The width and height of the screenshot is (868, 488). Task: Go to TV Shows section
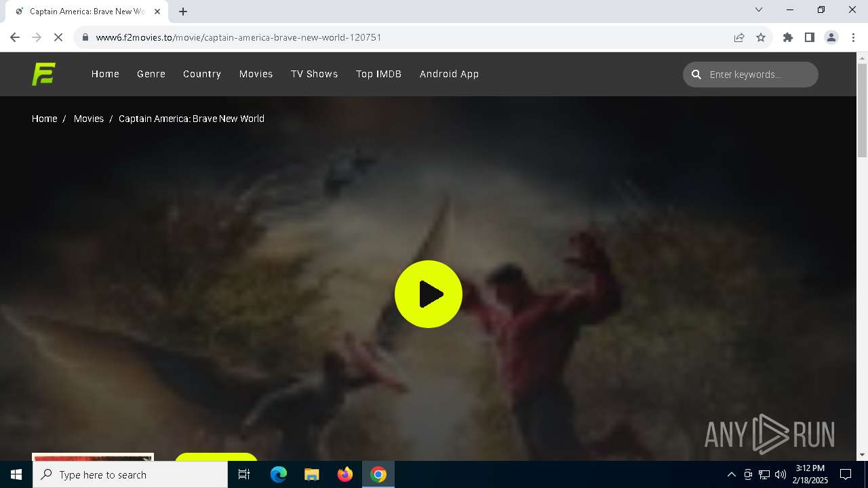[315, 74]
